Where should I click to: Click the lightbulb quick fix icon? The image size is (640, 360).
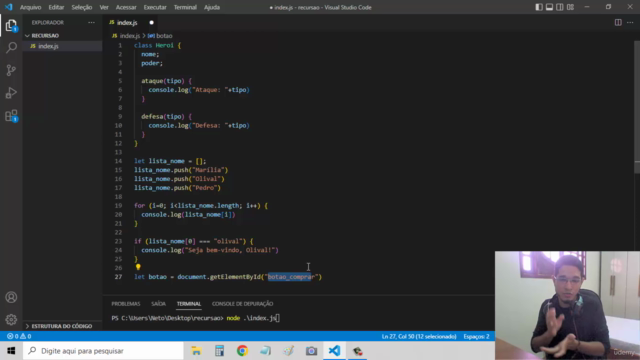tap(138, 267)
